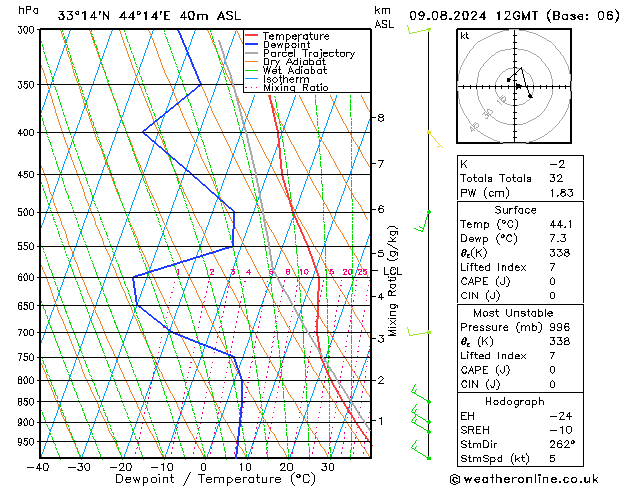Click the 'Surface' section heading
Image resolution: width=629 pixels, height=486 pixels.
click(515, 210)
